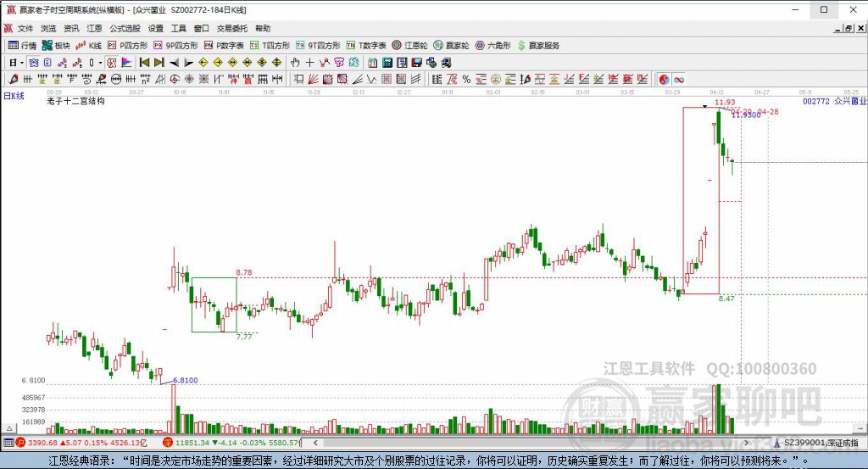Open the 行情 market quotes view
This screenshot has height=469, width=868.
tap(22, 46)
